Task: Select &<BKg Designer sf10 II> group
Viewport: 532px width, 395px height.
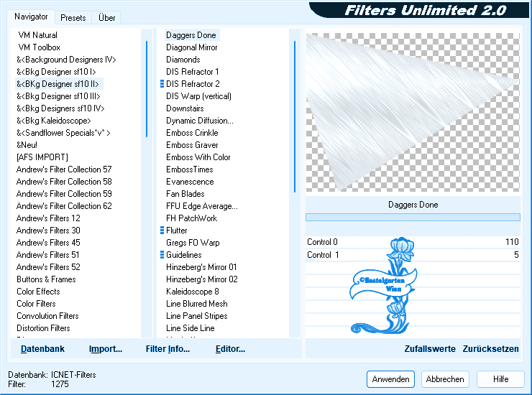Action: click(58, 84)
